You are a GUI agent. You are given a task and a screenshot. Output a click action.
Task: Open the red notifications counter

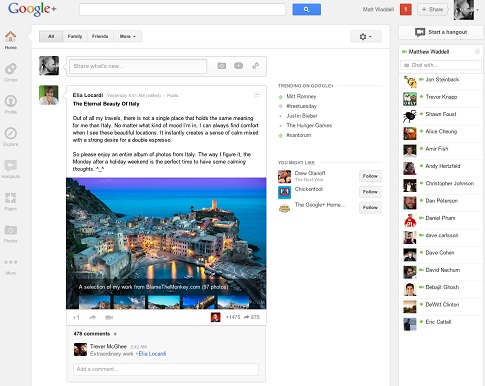(406, 9)
